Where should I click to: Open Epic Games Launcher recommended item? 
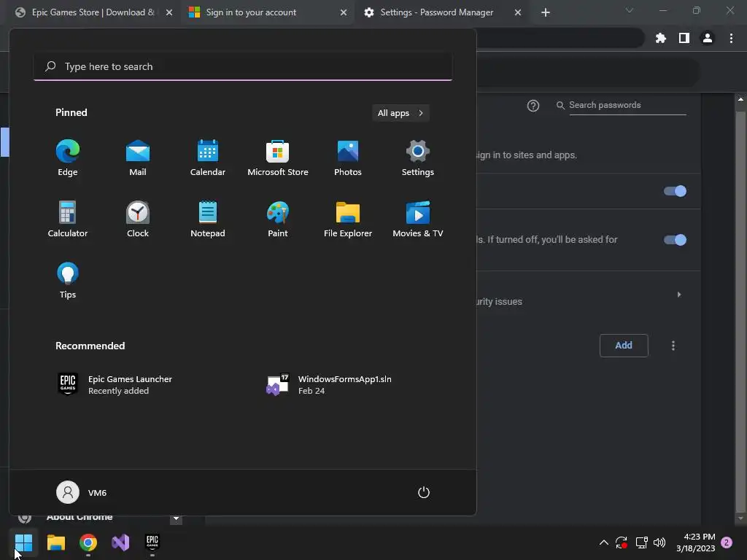point(115,384)
